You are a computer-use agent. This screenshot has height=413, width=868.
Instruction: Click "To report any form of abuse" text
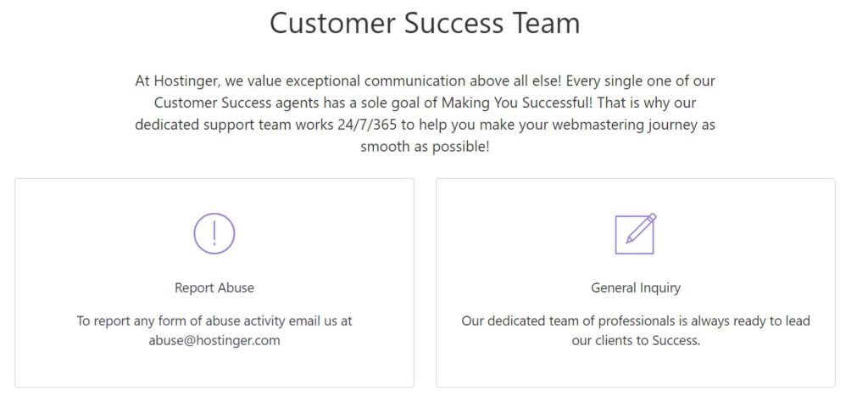coord(157,321)
